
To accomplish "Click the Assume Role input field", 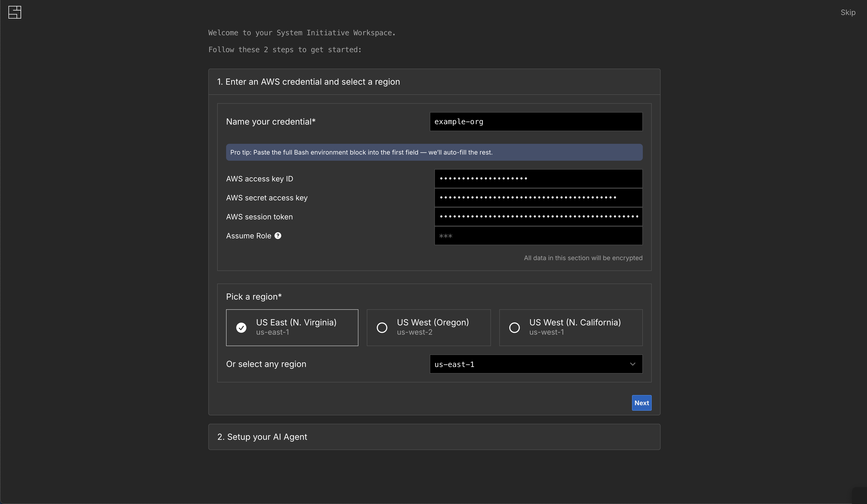I will coord(538,236).
